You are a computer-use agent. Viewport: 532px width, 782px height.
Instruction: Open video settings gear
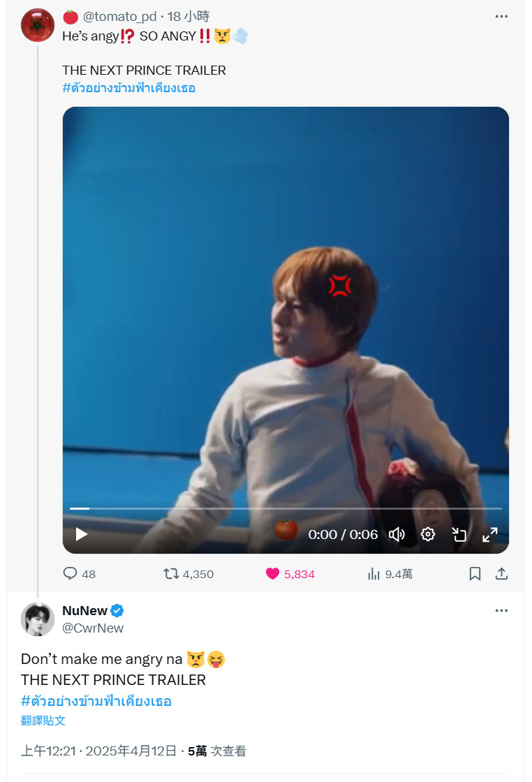428,534
